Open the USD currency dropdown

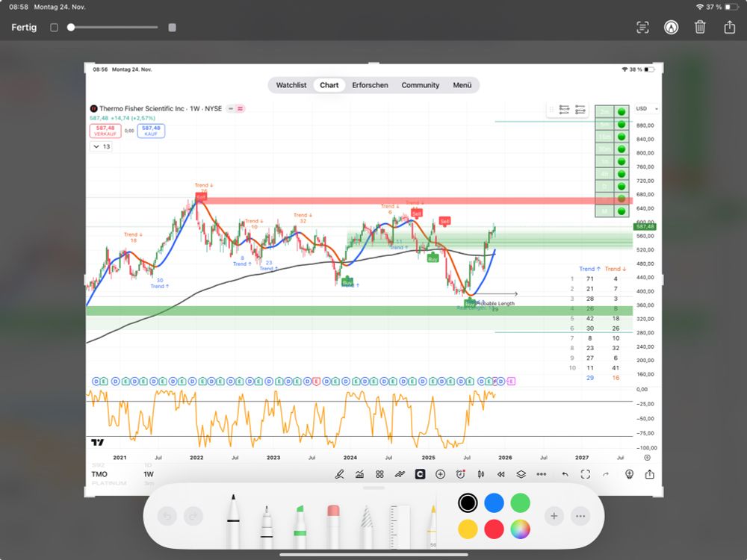pyautogui.click(x=647, y=108)
